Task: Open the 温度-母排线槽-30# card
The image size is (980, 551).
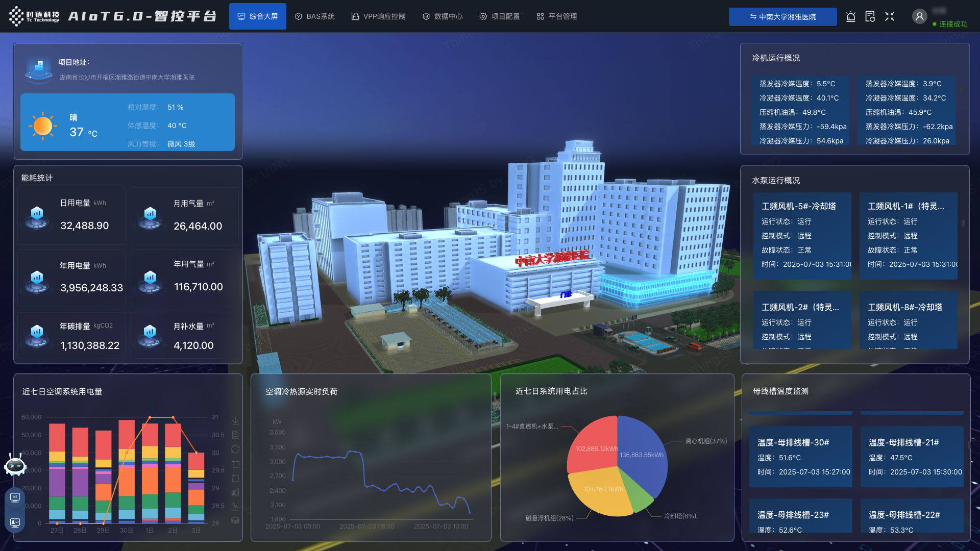Action: (801, 457)
